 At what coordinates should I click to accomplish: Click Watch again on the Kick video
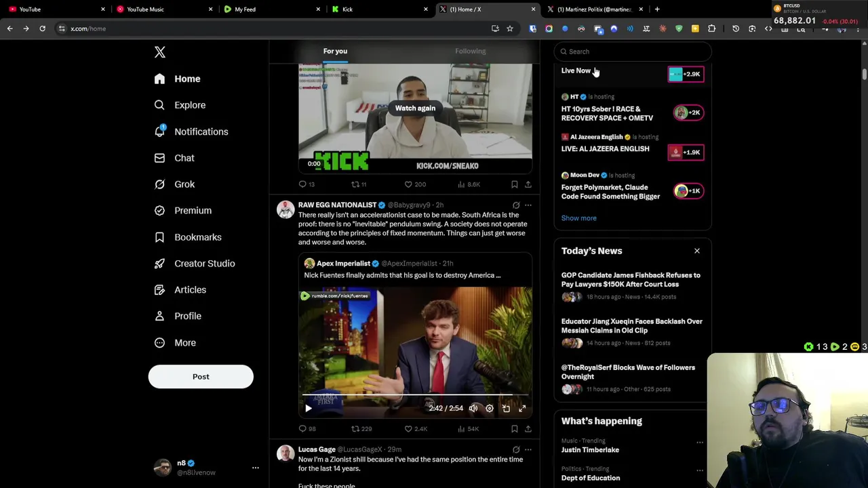click(x=415, y=108)
